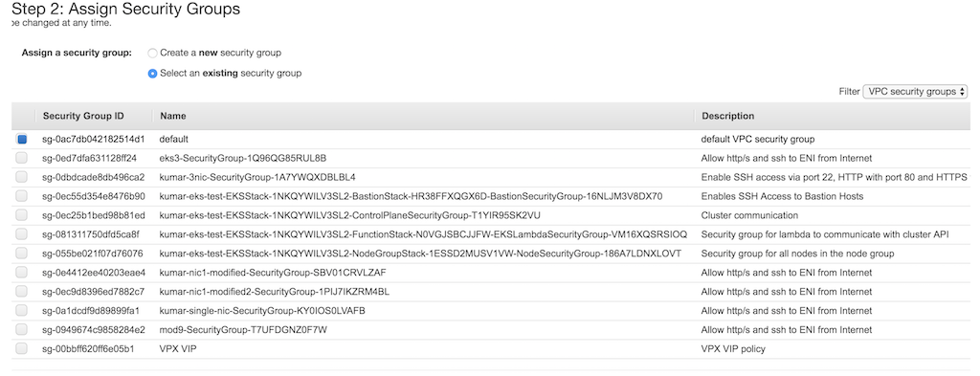The height and width of the screenshot is (376, 980).
Task: Click 'Enables SSH Access to Bastion Hosts' description
Action: click(x=782, y=196)
